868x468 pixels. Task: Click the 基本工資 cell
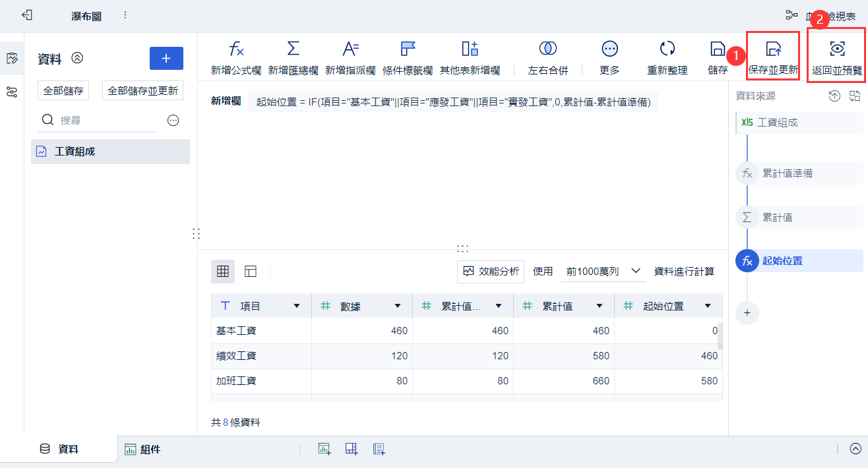click(x=261, y=331)
